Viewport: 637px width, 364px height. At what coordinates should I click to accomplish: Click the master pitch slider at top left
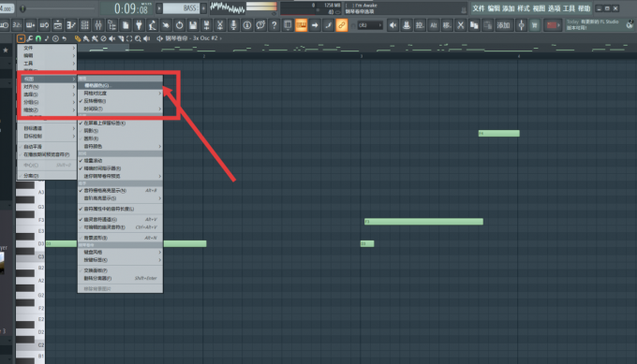pos(57,8)
